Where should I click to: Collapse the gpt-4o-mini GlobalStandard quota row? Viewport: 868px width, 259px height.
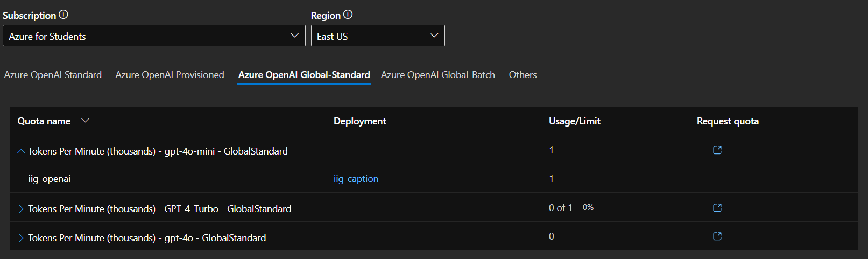[21, 151]
